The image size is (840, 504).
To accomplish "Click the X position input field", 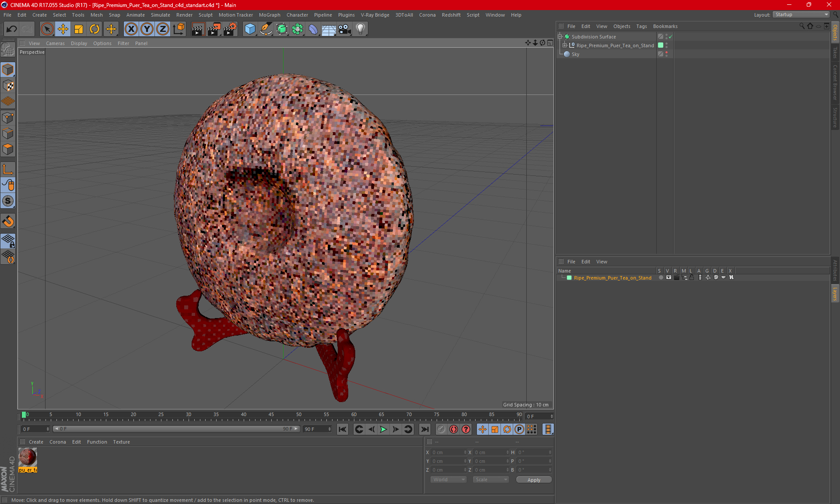I will (449, 452).
